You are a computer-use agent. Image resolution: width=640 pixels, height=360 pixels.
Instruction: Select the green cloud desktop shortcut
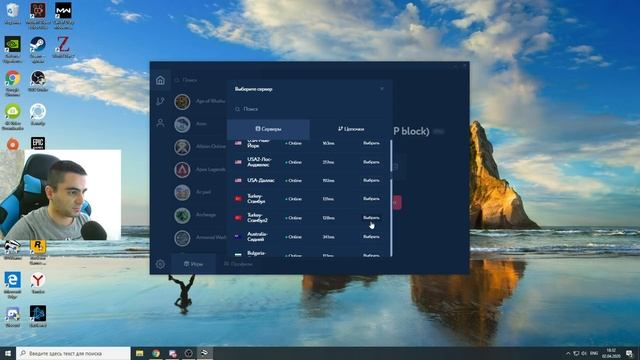click(13, 117)
